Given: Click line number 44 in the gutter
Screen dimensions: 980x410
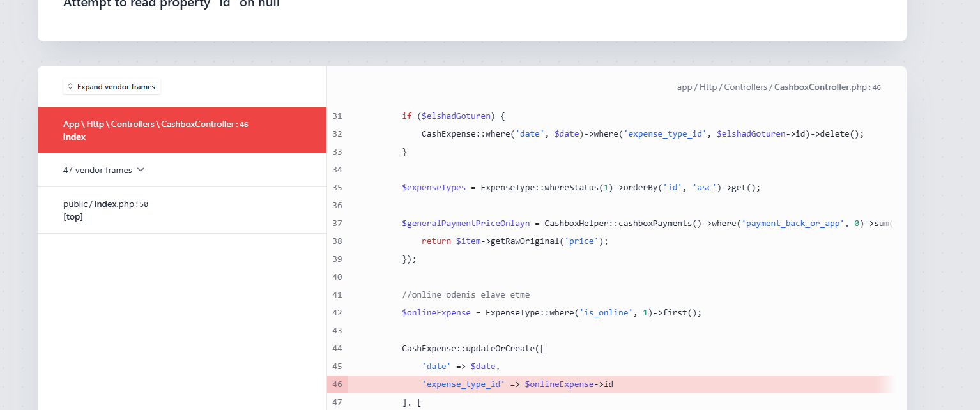Looking at the screenshot, I should (337, 349).
